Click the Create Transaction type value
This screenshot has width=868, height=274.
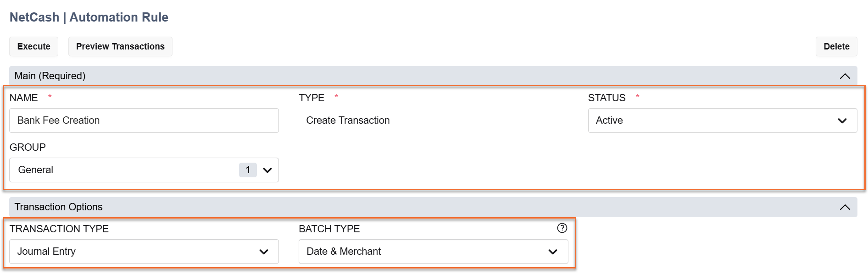click(x=348, y=121)
